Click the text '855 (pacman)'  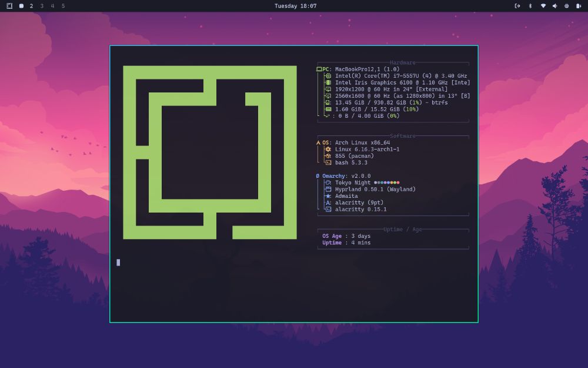click(x=355, y=156)
